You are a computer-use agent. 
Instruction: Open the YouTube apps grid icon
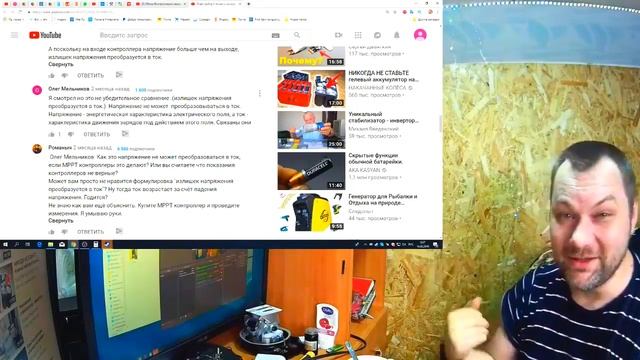(x=358, y=35)
